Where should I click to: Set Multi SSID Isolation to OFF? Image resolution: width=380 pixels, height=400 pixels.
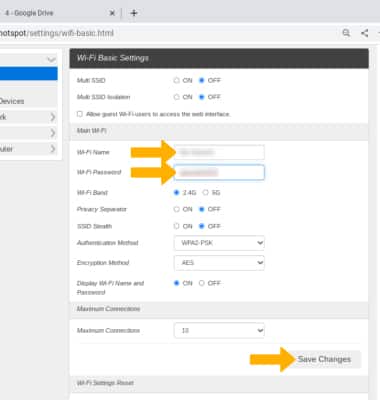[x=201, y=97]
